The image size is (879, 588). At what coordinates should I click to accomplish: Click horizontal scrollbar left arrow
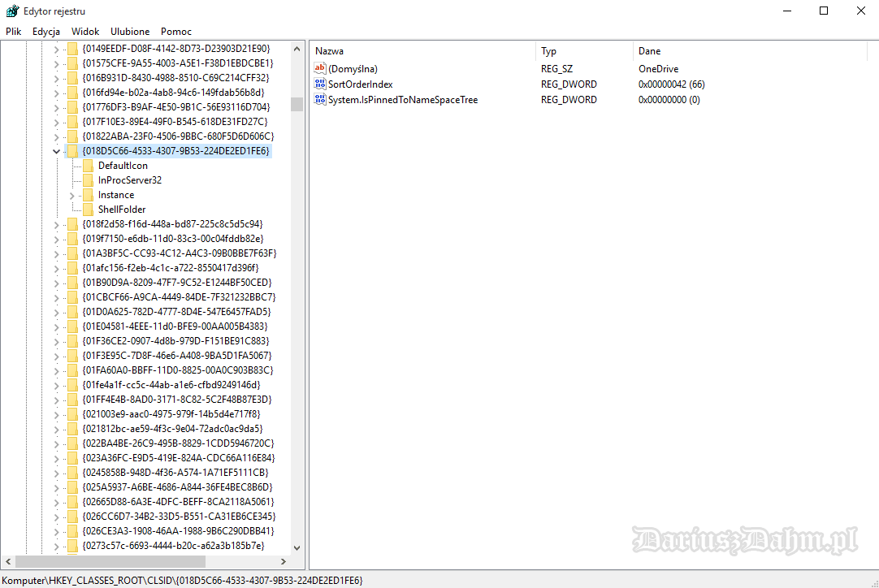8,561
